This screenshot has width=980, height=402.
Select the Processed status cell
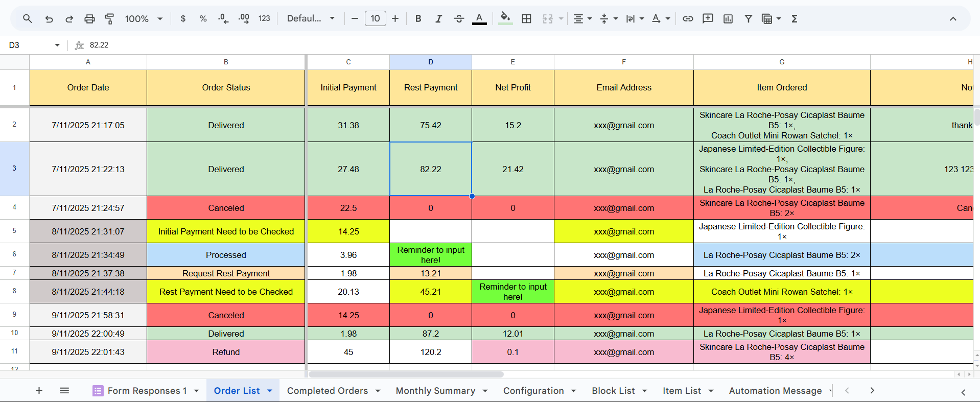(226, 255)
